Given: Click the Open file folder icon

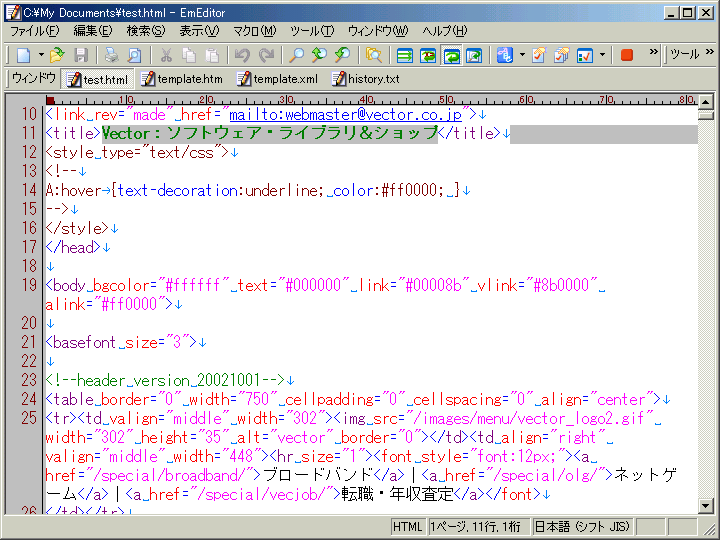Looking at the screenshot, I should pos(57,56).
